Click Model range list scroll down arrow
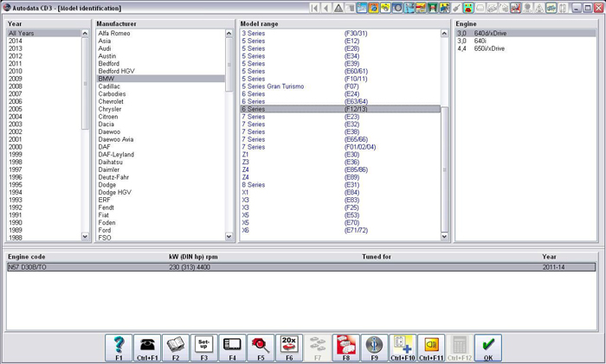This screenshot has width=606, height=364. point(444,236)
